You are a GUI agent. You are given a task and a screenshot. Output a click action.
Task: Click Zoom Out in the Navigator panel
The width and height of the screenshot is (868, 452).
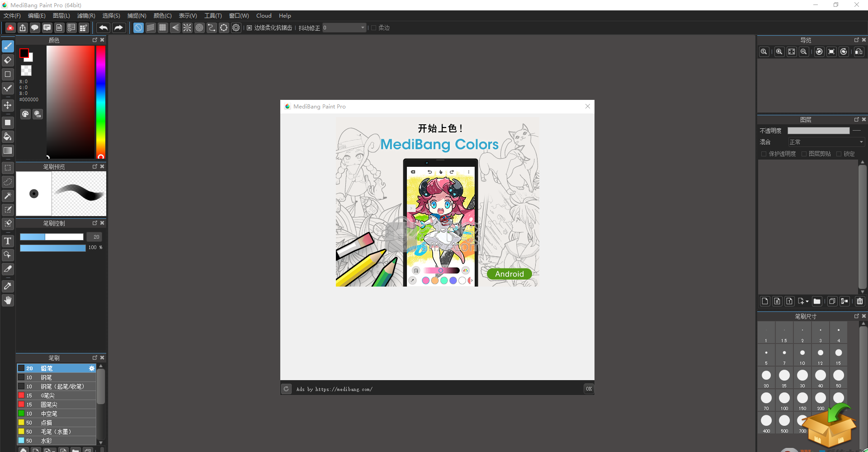point(803,52)
